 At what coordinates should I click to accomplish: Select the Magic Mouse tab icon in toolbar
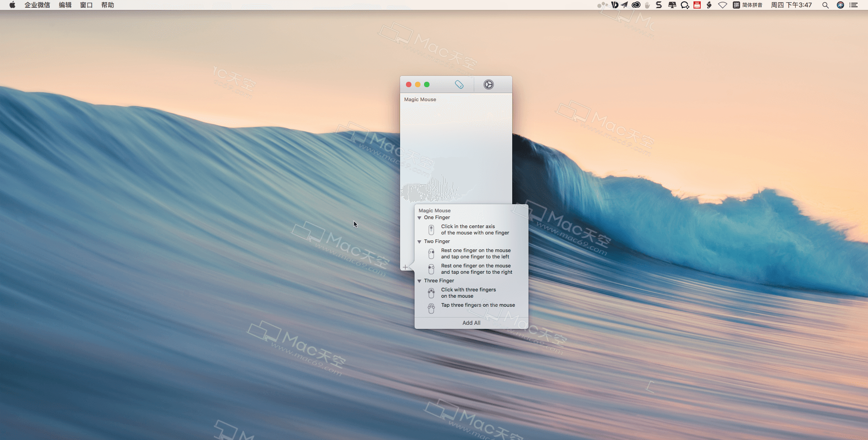point(459,84)
